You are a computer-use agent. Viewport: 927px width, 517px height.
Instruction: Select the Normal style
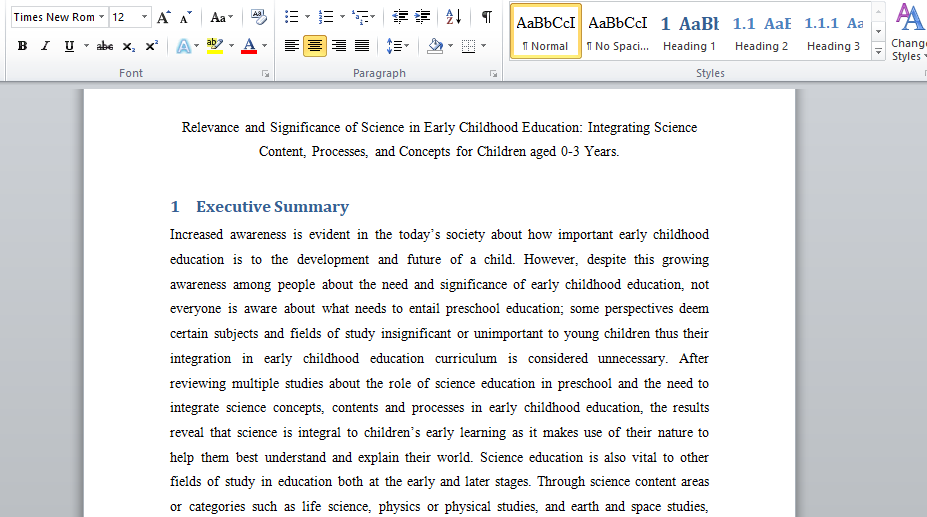(x=546, y=31)
